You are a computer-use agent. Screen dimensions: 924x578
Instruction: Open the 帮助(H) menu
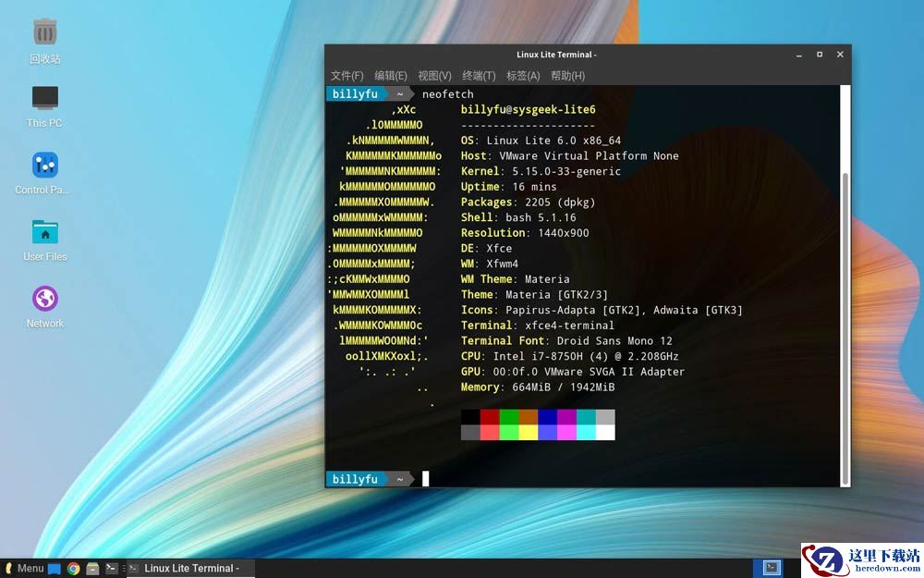(567, 76)
